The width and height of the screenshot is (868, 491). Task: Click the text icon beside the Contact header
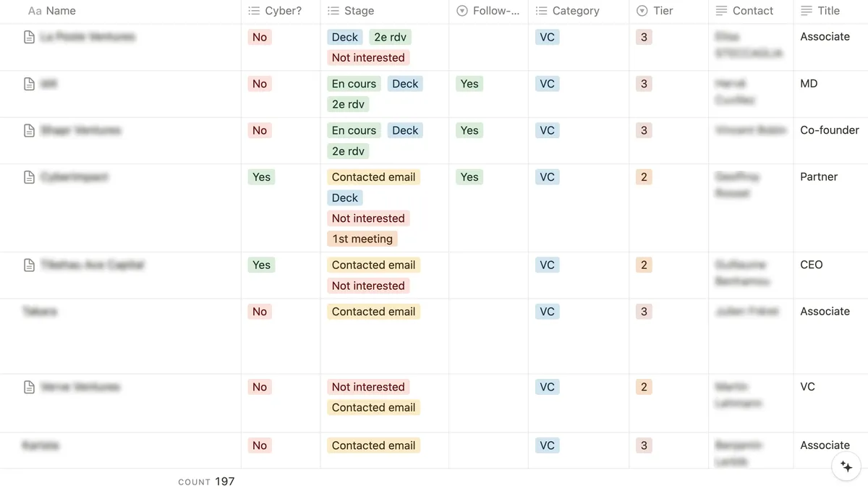tap(722, 10)
